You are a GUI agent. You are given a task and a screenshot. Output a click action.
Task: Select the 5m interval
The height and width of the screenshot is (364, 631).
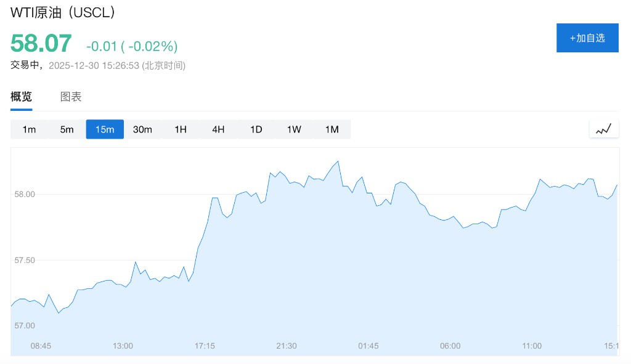[67, 129]
